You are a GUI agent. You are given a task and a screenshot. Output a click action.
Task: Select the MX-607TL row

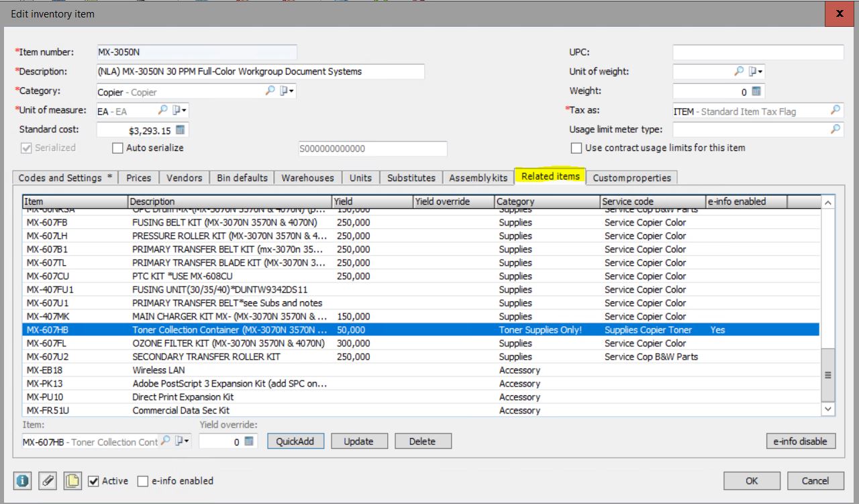421,262
